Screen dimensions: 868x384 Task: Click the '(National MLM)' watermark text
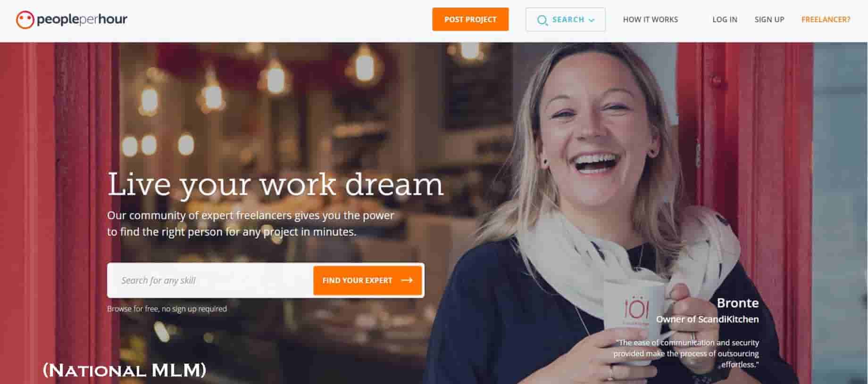pos(125,370)
